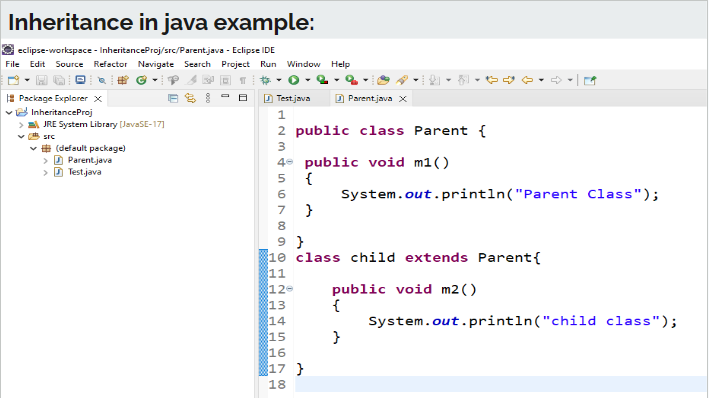709x398 pixels.
Task: Click the Save icon in toolbar
Action: (x=42, y=81)
